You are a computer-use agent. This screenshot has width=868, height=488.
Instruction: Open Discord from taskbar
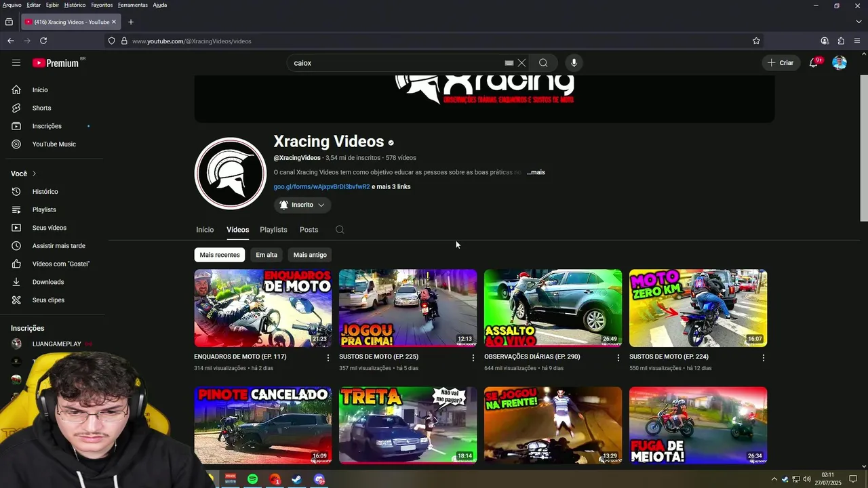click(x=319, y=479)
